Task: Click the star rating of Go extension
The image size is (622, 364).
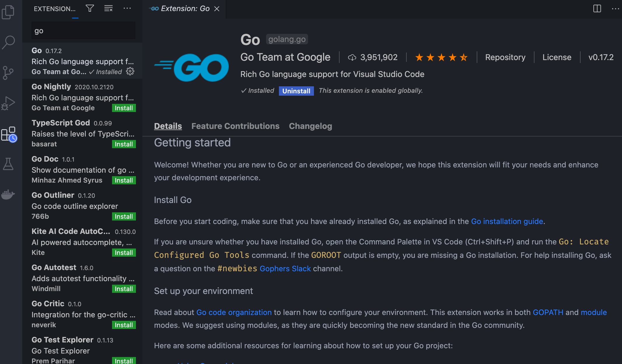Action: (x=441, y=57)
